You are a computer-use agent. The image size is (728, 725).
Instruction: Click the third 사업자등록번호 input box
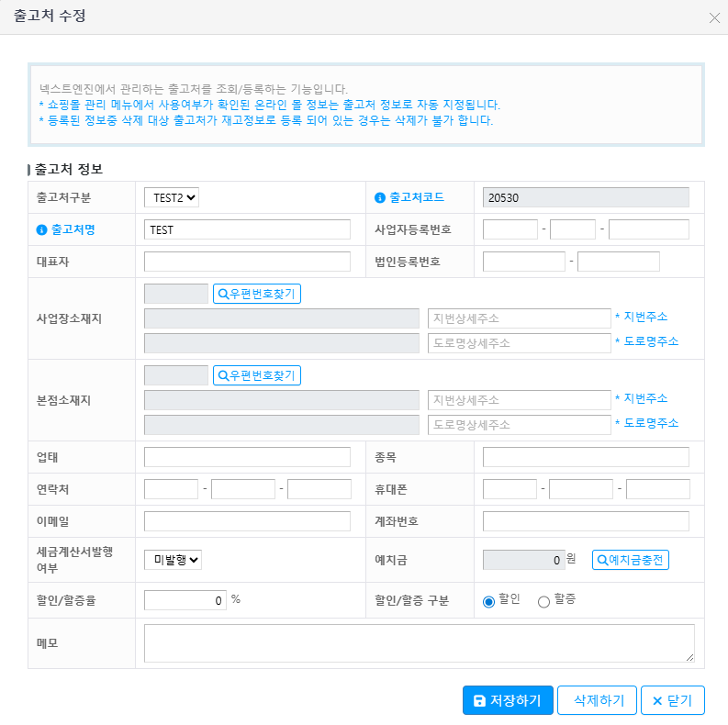(x=649, y=229)
